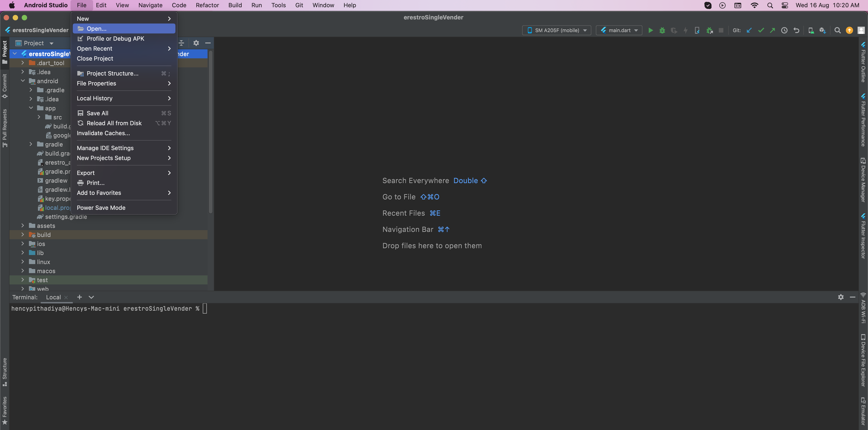Open the Refactor menu

pos(207,5)
